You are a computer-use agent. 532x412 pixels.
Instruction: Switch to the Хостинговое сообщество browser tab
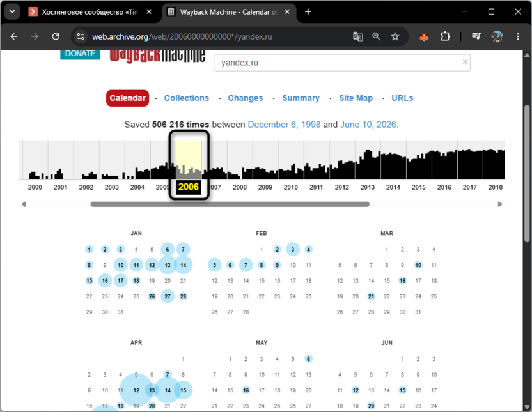(90, 12)
